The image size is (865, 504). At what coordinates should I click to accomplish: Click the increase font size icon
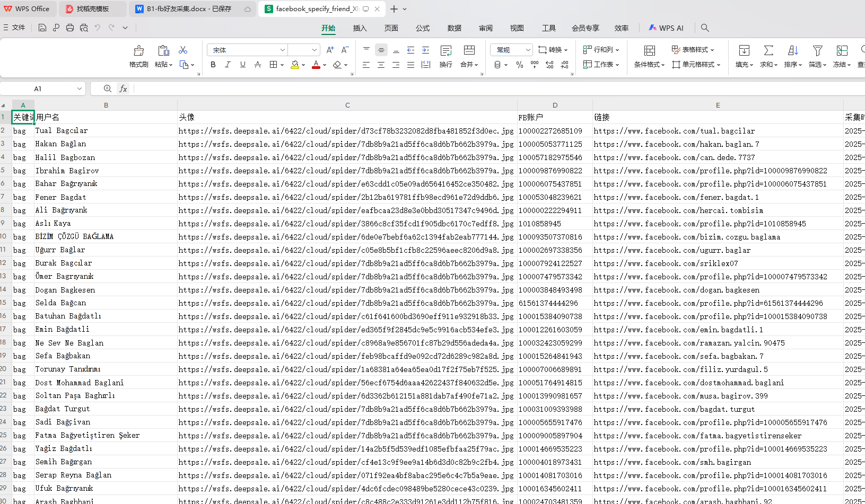click(330, 50)
